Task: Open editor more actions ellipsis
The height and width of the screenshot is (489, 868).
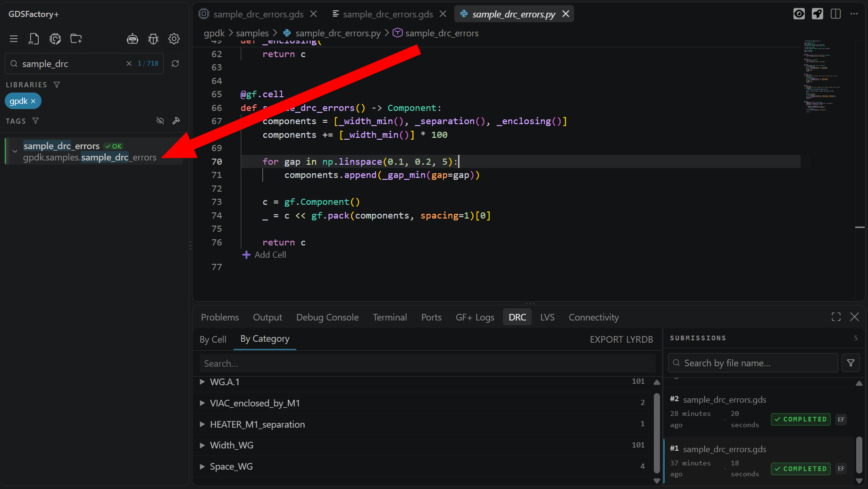Action: 854,14
